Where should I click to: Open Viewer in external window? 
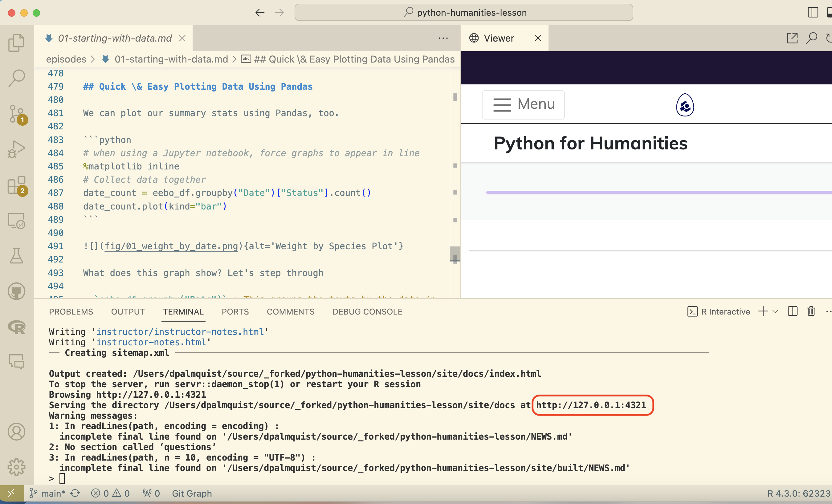[792, 38]
